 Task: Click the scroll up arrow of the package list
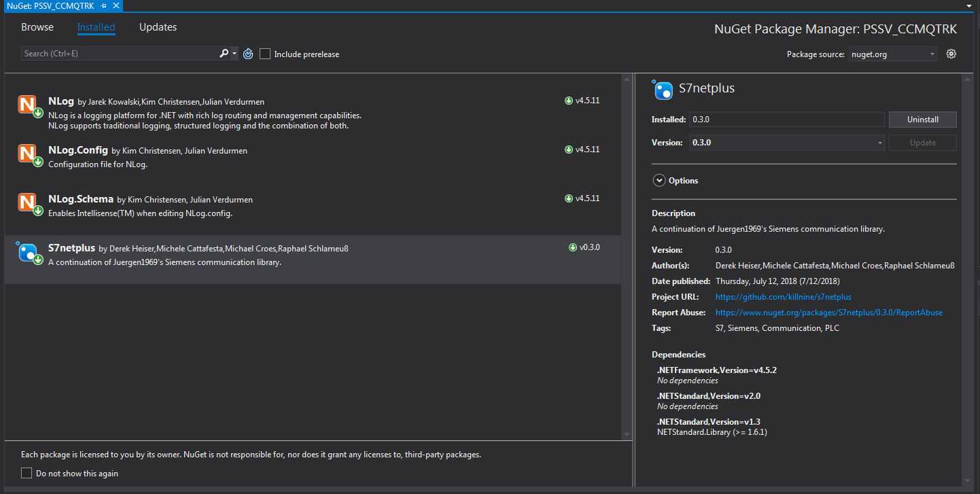(x=627, y=80)
